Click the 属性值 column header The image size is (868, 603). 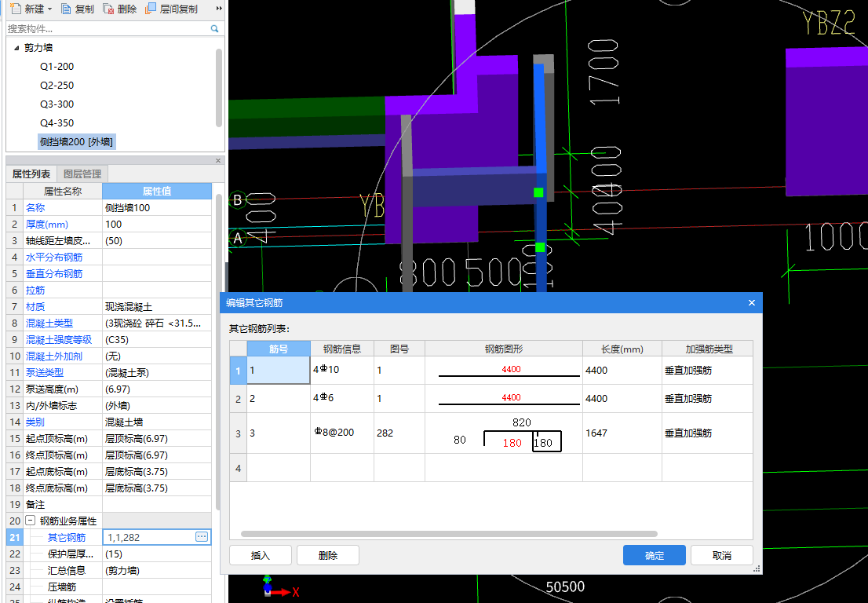pos(157,191)
